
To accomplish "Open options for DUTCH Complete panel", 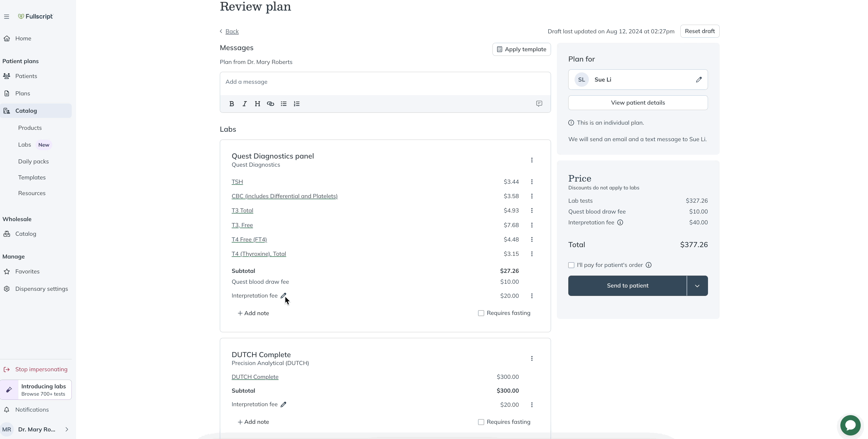I will click(532, 359).
